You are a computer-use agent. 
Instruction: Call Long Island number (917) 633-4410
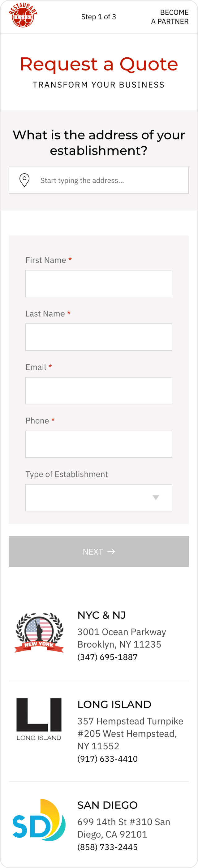(x=108, y=759)
